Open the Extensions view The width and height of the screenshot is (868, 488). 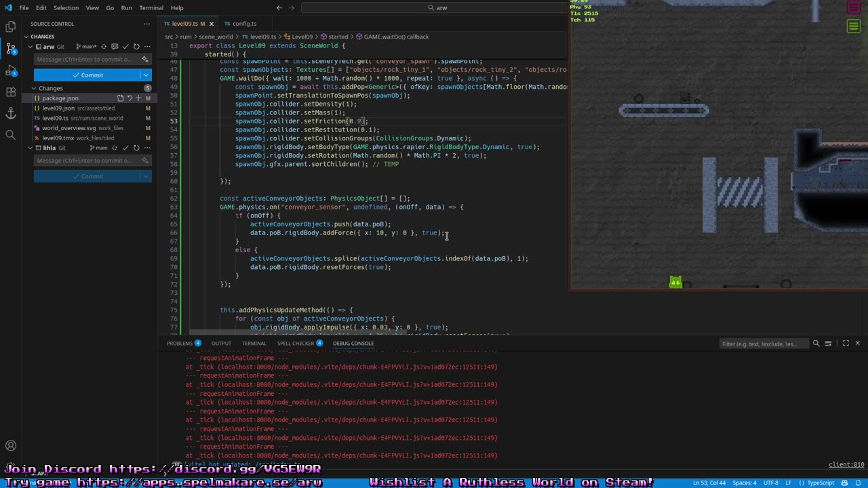pos(11,91)
